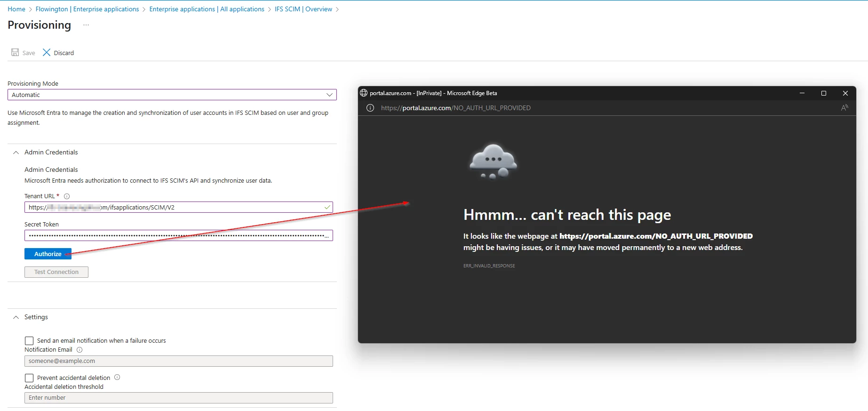The height and width of the screenshot is (411, 868).
Task: Click the Read Aloud icon in Edge window
Action: point(844,108)
